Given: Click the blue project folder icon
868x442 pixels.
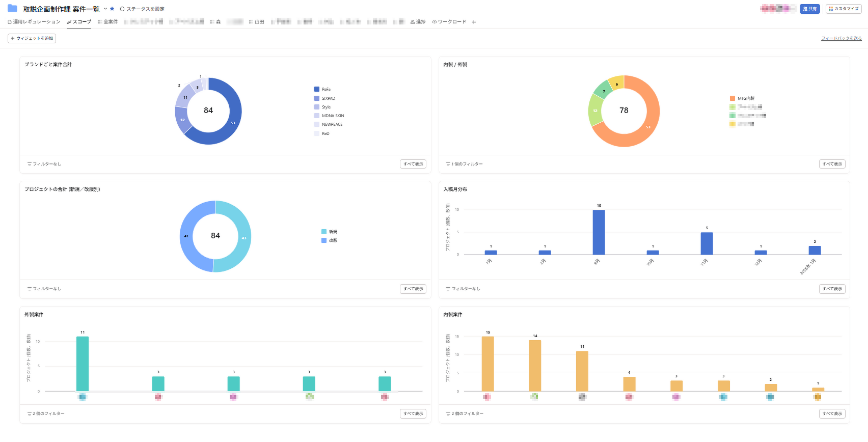Looking at the screenshot, I should click(12, 8).
